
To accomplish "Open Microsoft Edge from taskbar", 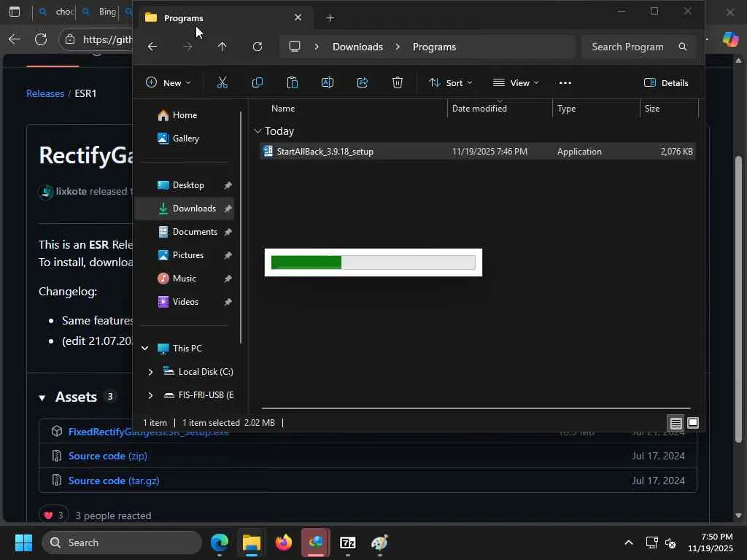I will (220, 542).
